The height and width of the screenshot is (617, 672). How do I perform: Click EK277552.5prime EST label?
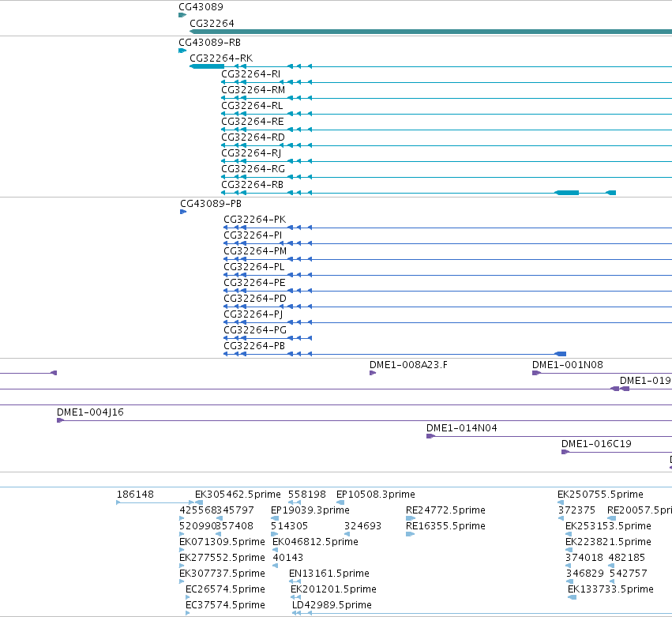222,559
